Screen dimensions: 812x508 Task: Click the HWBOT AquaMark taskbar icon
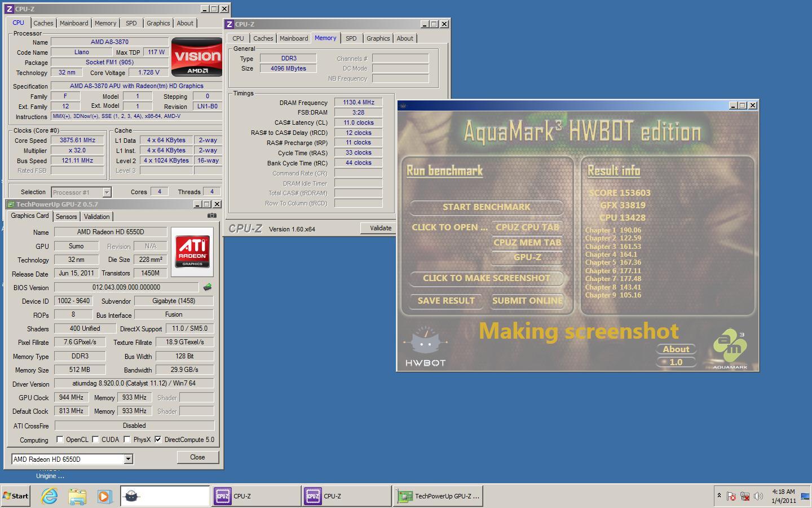pyautogui.click(x=165, y=496)
